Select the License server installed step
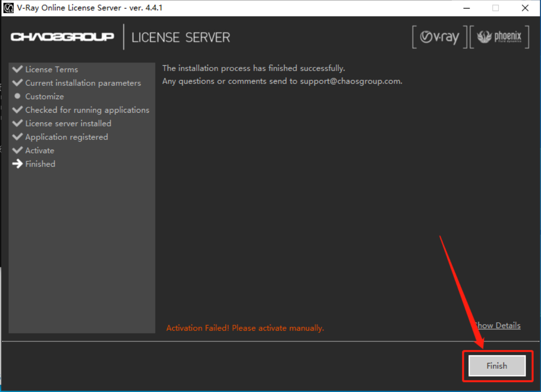541x392 pixels. [68, 123]
